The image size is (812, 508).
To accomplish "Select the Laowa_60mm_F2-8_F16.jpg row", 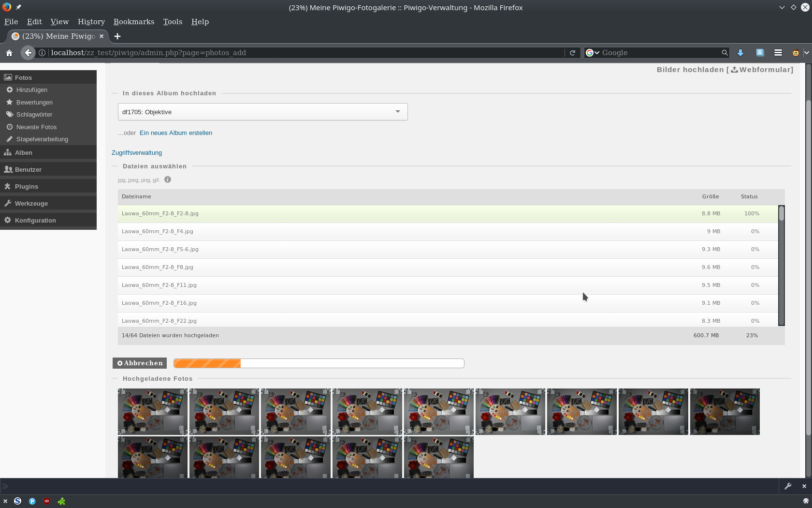I will click(448, 303).
